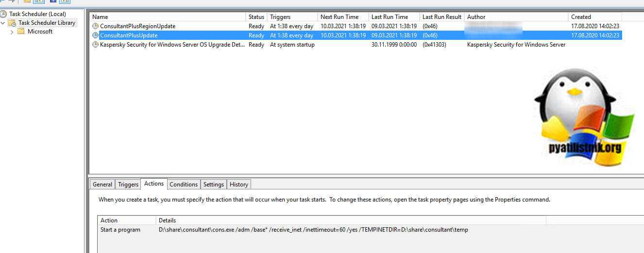Click last run time of ConsultantPlusRegionUpdate
The width and height of the screenshot is (644, 253).
pos(394,26)
